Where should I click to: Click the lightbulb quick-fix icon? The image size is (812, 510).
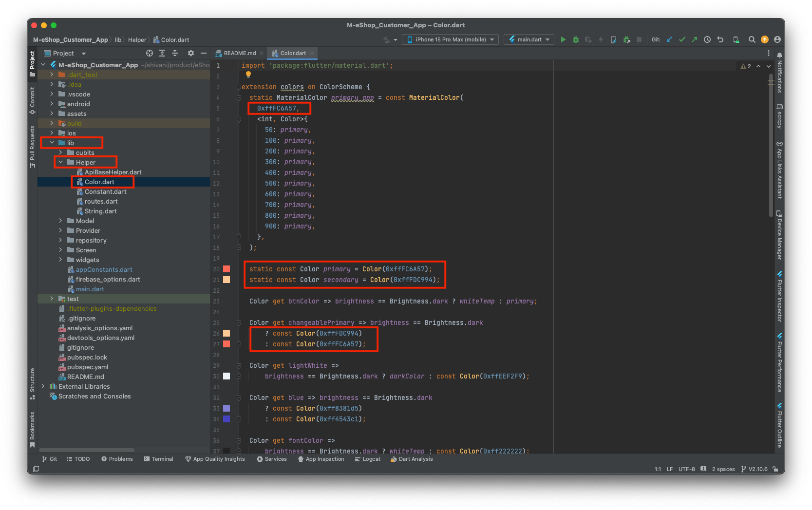(x=248, y=75)
